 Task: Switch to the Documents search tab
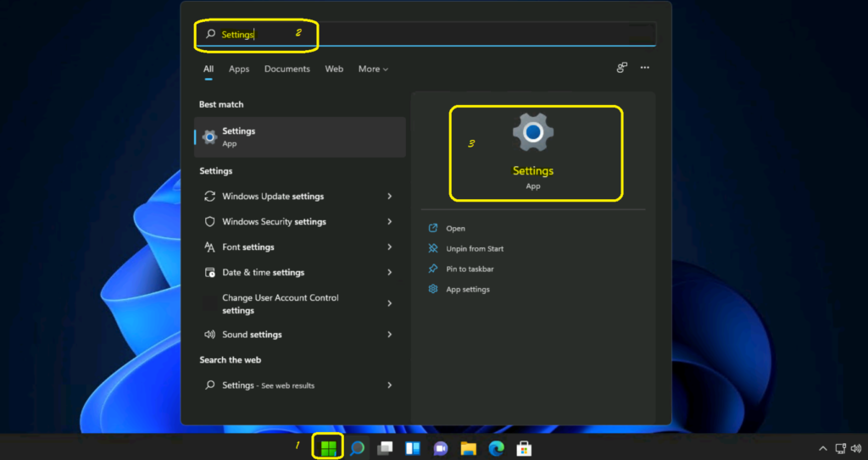coord(287,69)
